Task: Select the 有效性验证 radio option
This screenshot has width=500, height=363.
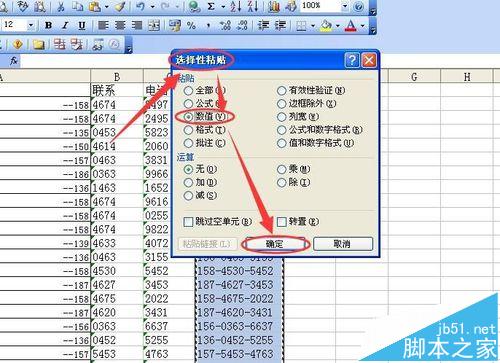Action: [282, 90]
